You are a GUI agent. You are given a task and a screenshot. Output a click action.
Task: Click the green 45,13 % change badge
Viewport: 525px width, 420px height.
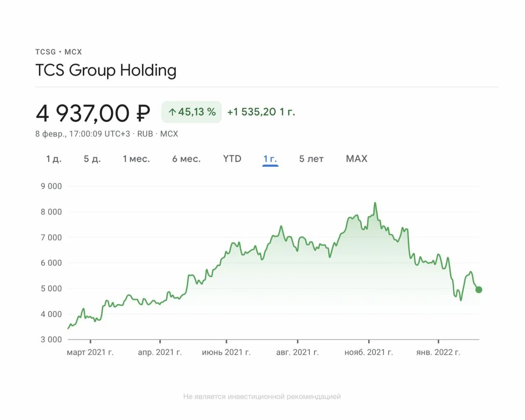tap(192, 112)
